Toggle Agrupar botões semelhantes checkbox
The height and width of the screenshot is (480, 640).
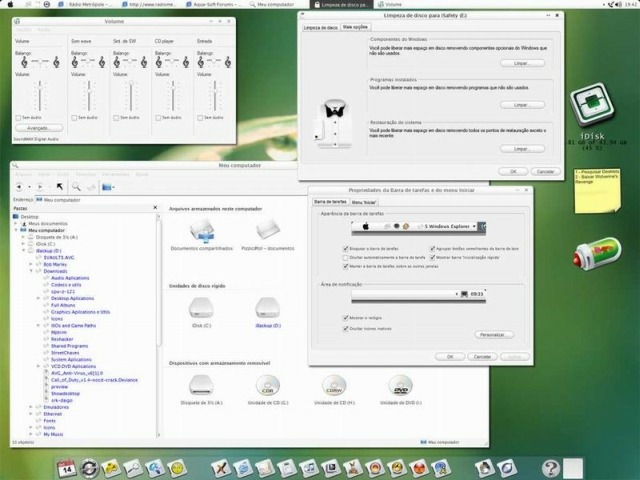pyautogui.click(x=432, y=248)
